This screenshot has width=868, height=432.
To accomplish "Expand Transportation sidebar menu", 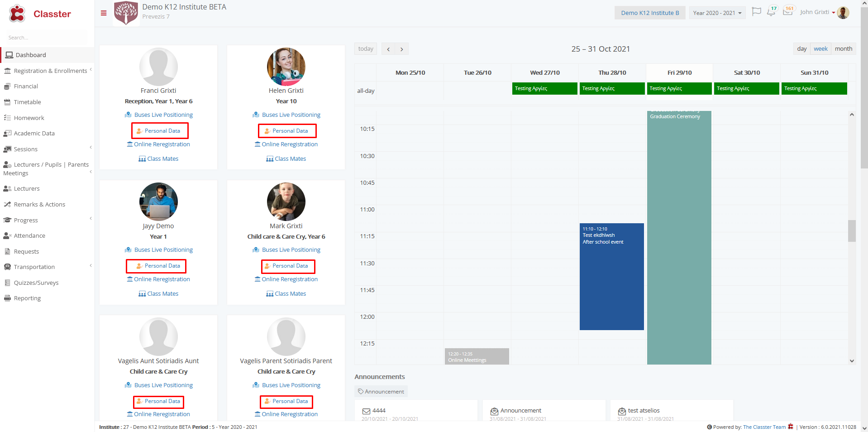I will 47,267.
